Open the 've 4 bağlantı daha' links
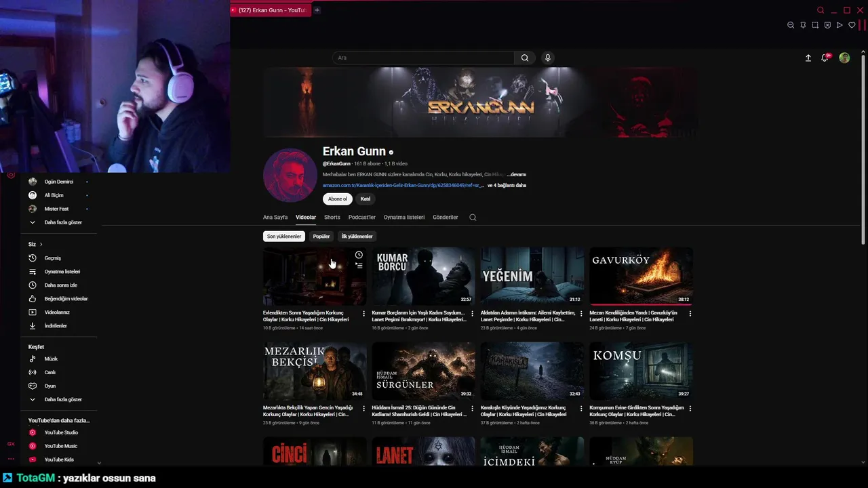Viewport: 868px width, 488px height. pyautogui.click(x=507, y=185)
